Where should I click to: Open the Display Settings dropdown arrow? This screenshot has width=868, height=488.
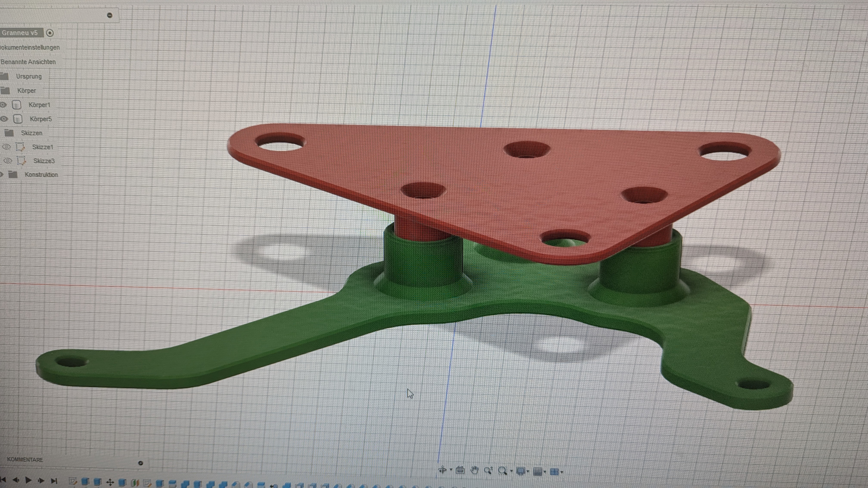click(528, 471)
